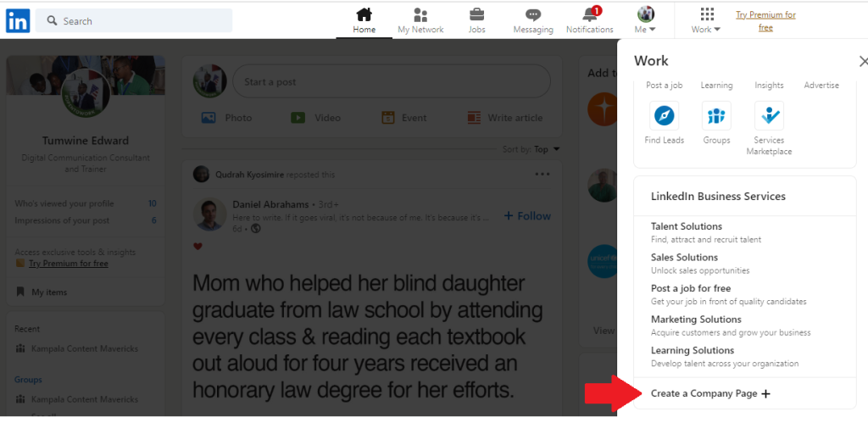
Task: Expand the Me profile dropdown
Action: click(645, 21)
